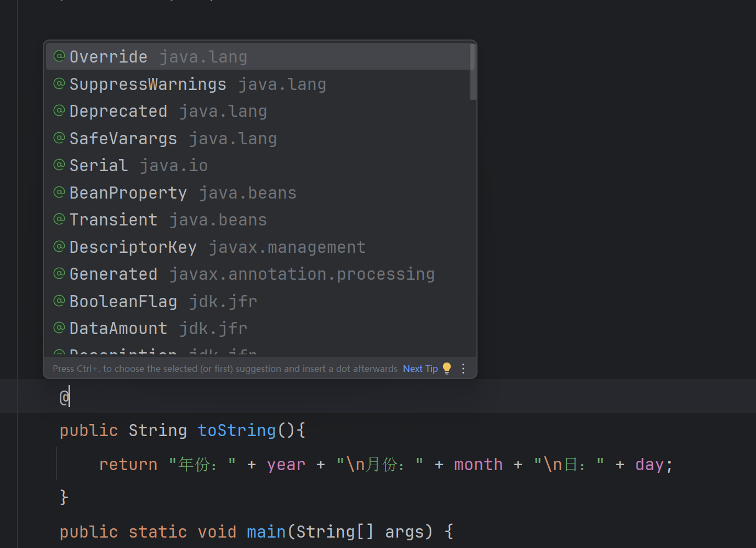
Task: Click the annotation icon beside BooleanFlag
Action: (59, 301)
